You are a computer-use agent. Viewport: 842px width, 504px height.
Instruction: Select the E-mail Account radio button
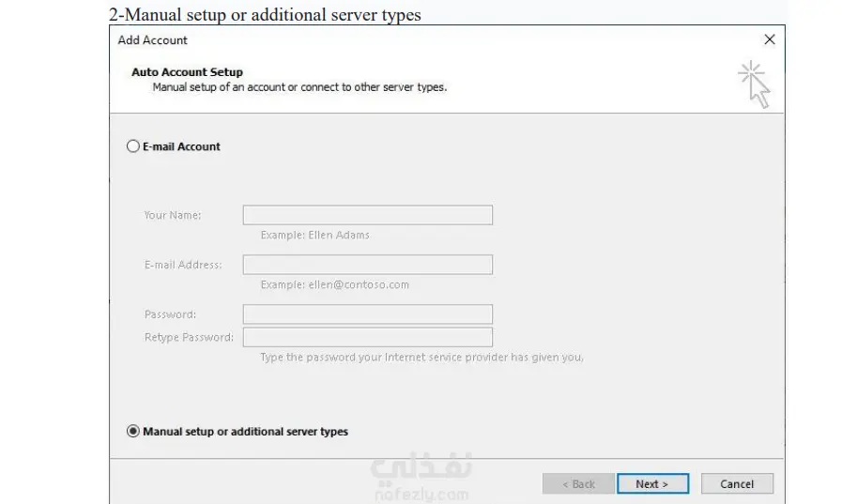tap(133, 146)
